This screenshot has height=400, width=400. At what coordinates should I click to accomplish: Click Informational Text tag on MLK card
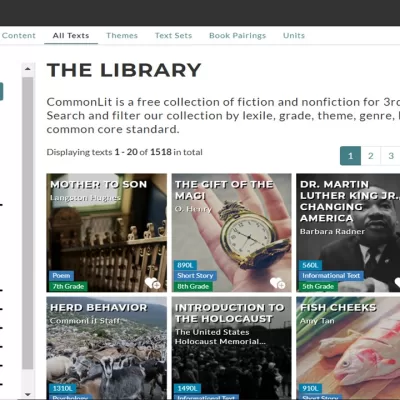[331, 276]
